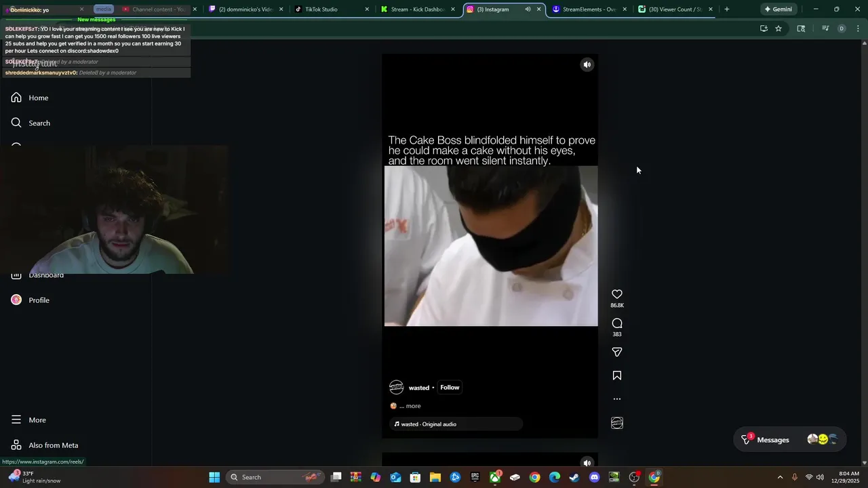This screenshot has height=488, width=868.
Task: Click the Cake Boss reel video
Action: (490, 246)
